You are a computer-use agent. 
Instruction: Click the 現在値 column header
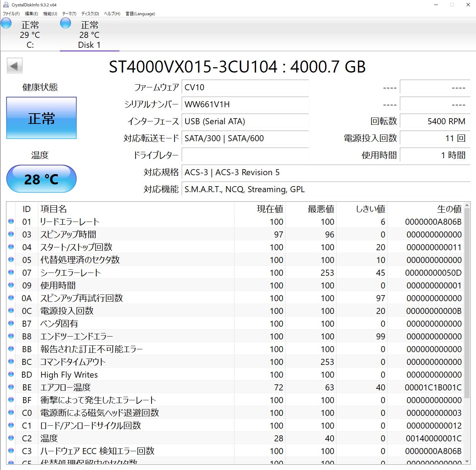click(x=260, y=209)
